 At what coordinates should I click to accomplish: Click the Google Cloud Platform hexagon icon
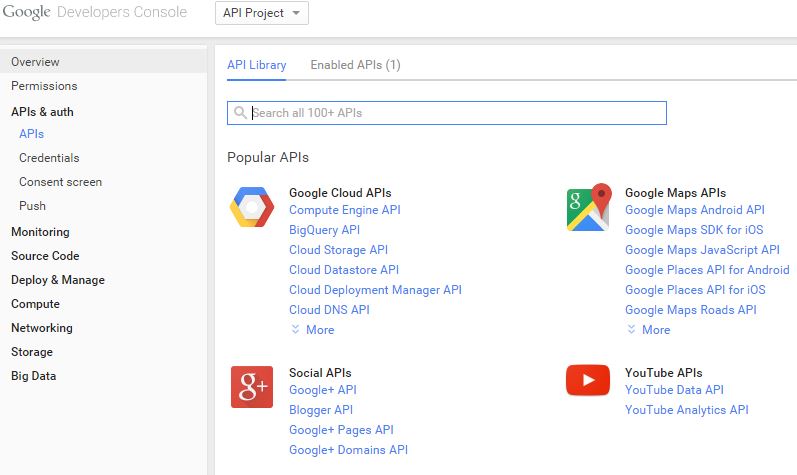click(x=252, y=207)
